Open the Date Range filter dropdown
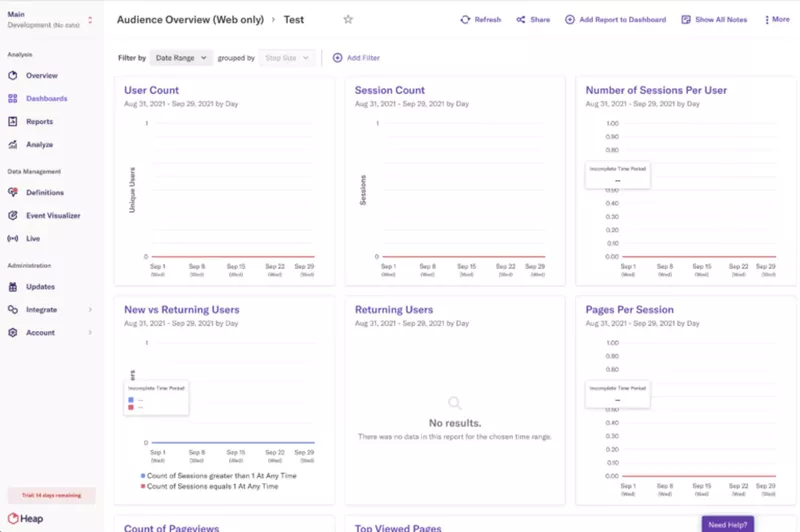This screenshot has width=800, height=532. (x=181, y=58)
